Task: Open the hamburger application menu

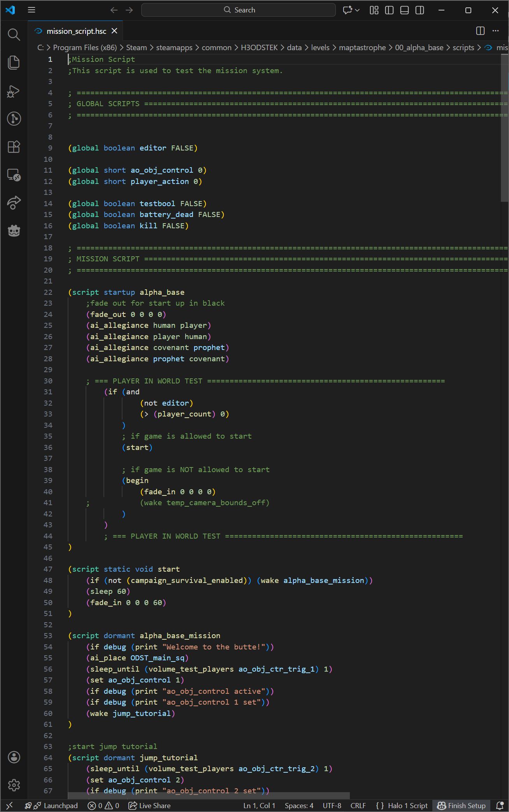Action: coord(32,10)
